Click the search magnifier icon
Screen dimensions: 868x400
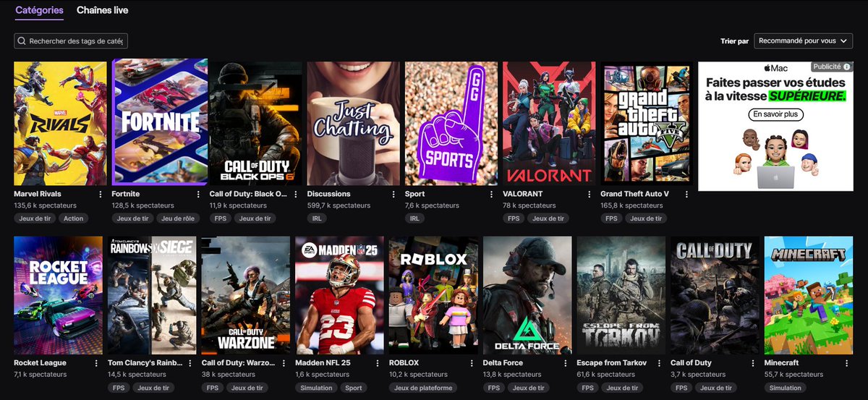click(x=22, y=41)
